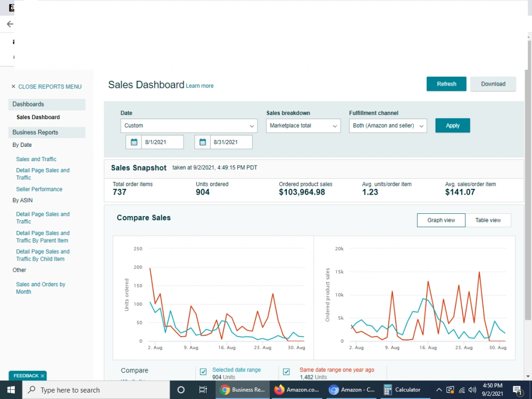The height and width of the screenshot is (399, 532).
Task: Toggle Same date range one year ago checkbox
Action: 286,372
